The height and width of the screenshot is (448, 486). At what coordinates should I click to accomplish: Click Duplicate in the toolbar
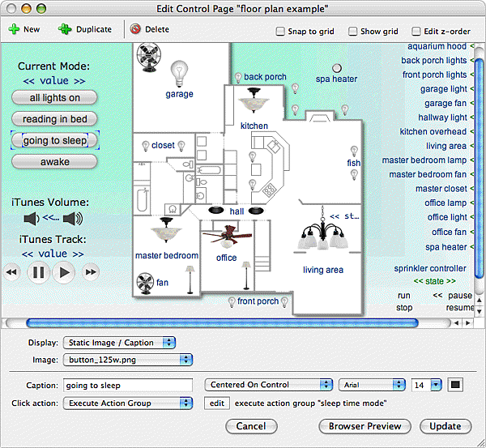point(85,29)
